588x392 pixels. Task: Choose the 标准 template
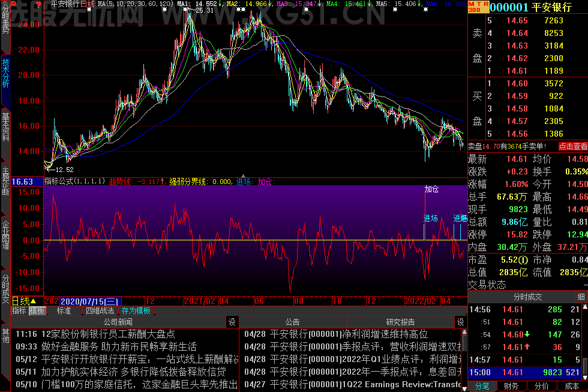(x=64, y=310)
